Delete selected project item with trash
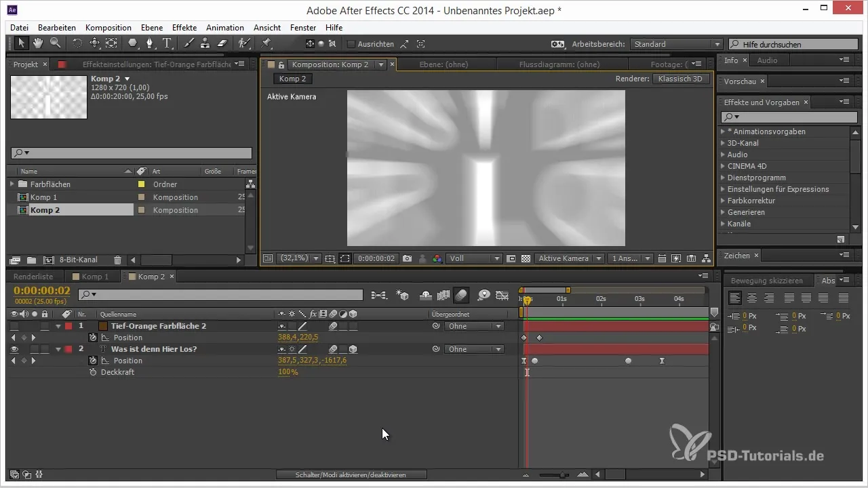This screenshot has width=868, height=488. pos(117,260)
